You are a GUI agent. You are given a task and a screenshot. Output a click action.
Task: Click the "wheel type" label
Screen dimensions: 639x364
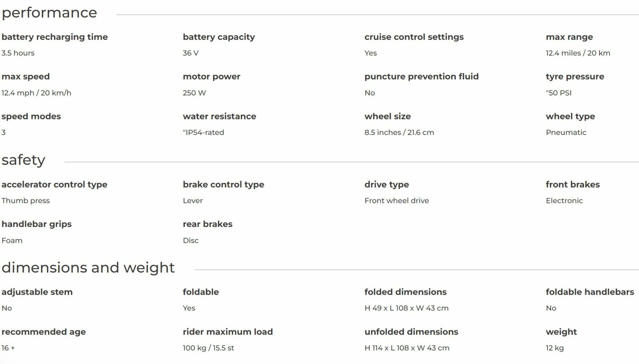click(570, 117)
